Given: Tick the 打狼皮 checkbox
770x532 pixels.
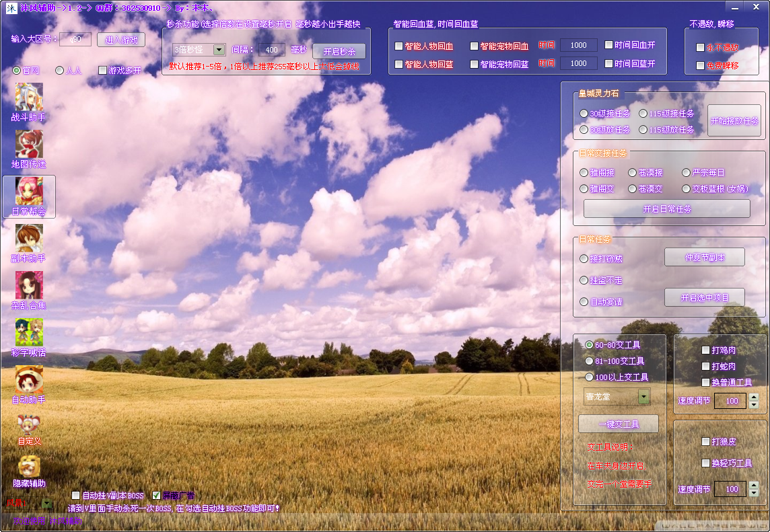Looking at the screenshot, I should pos(705,442).
